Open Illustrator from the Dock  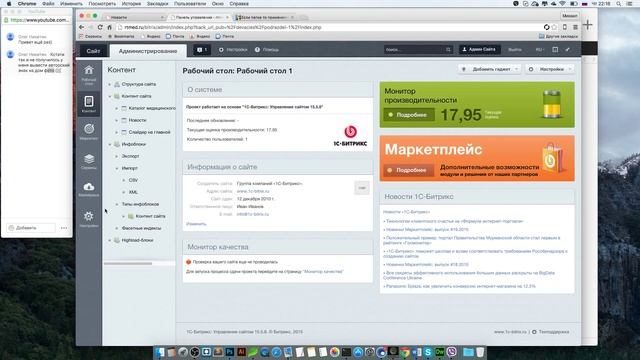pyautogui.click(x=241, y=352)
